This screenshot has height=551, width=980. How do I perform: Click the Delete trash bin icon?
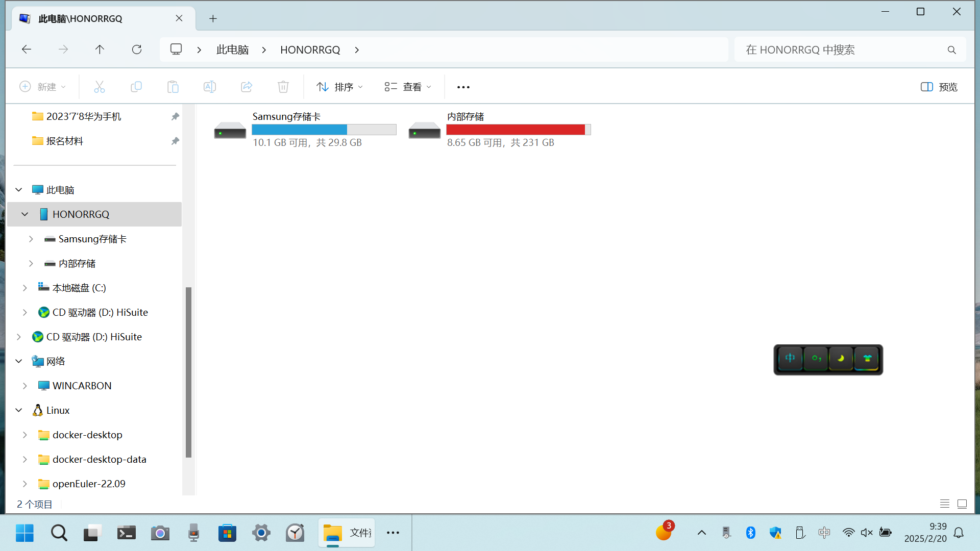click(283, 87)
